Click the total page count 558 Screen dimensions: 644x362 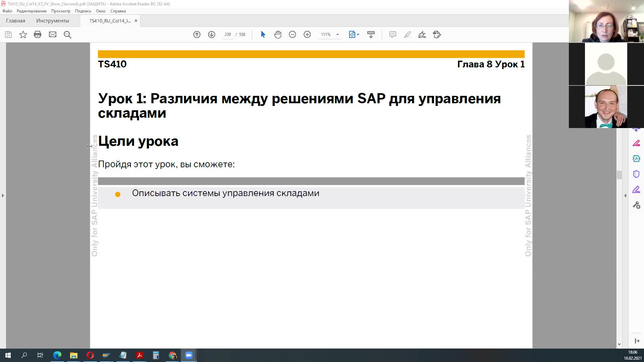click(x=242, y=35)
